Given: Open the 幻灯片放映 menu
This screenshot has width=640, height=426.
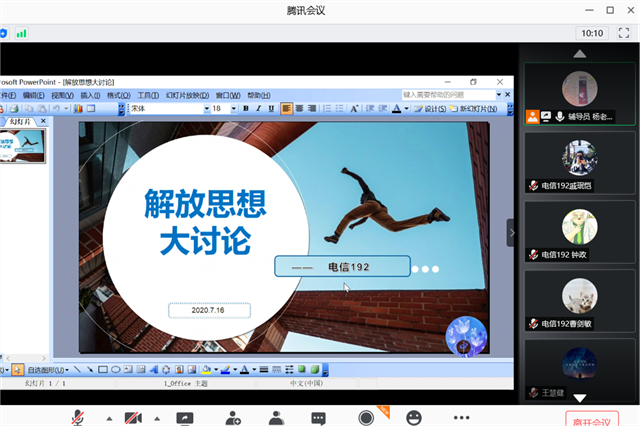Looking at the screenshot, I should pos(184,95).
